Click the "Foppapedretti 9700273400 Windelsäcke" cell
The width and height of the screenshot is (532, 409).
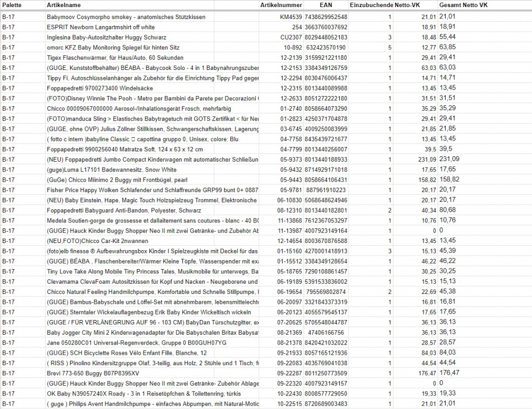100,88
